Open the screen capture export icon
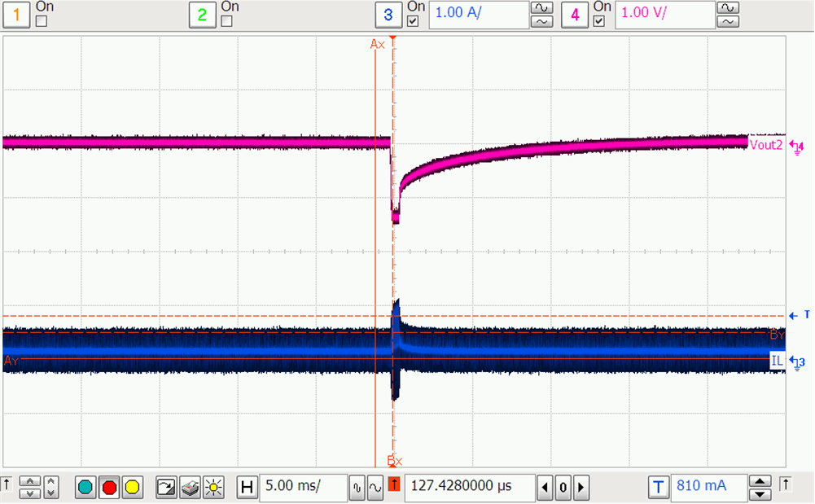 pyautogui.click(x=166, y=487)
